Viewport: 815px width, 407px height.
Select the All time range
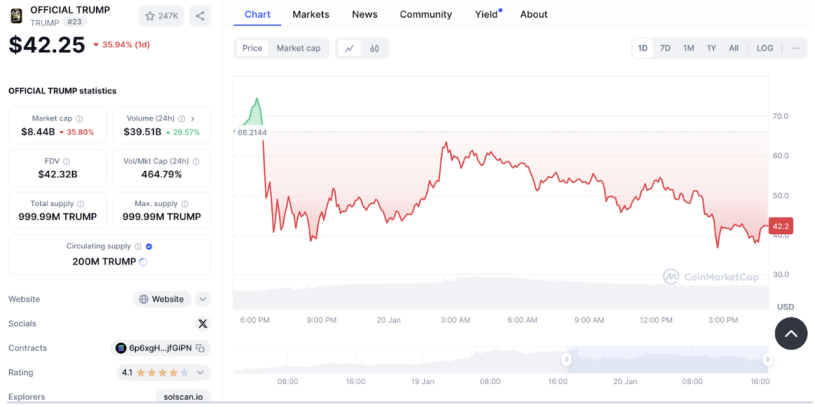point(733,48)
